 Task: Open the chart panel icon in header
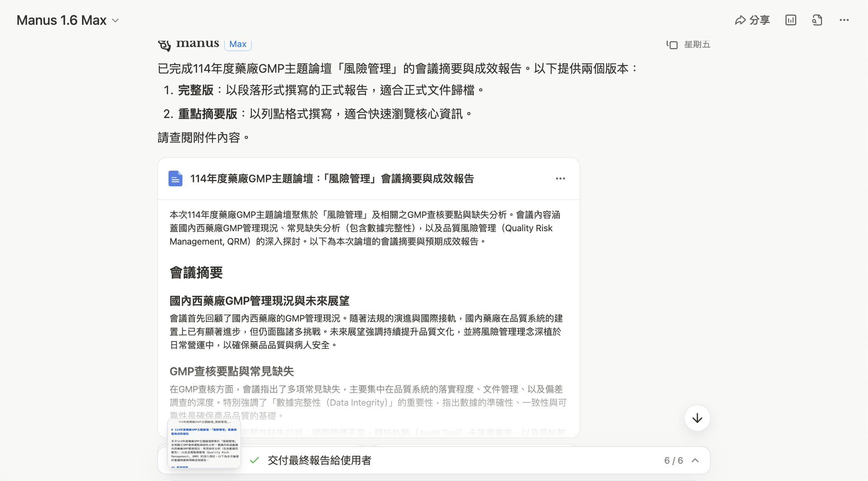point(791,20)
